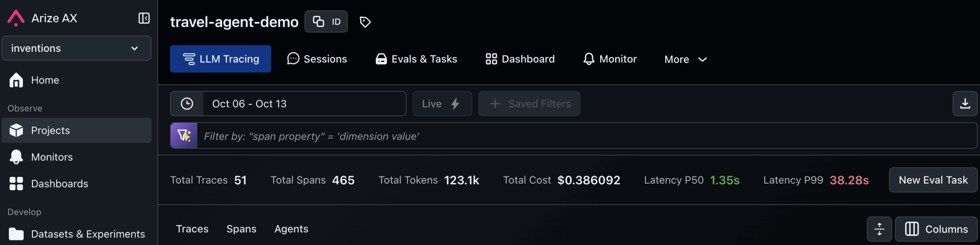Collapse the sidebar panel icon
This screenshot has height=245, width=980.
click(144, 18)
